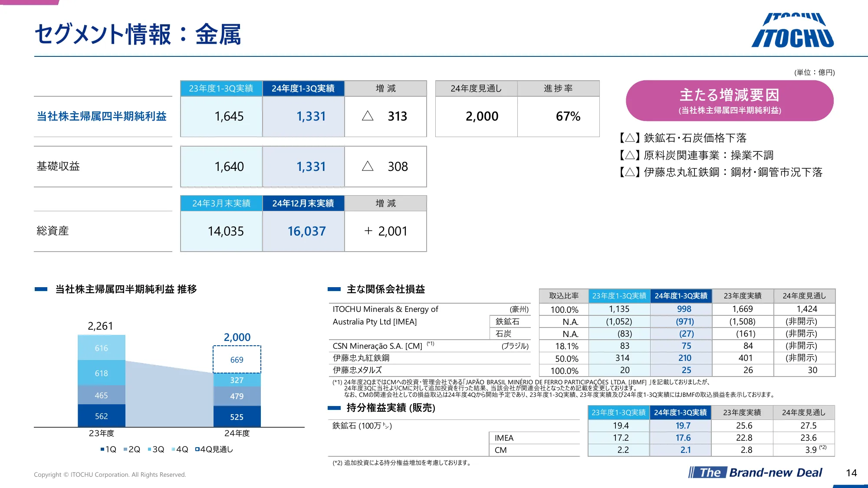Click The Brand-new Deal logo

(x=755, y=472)
